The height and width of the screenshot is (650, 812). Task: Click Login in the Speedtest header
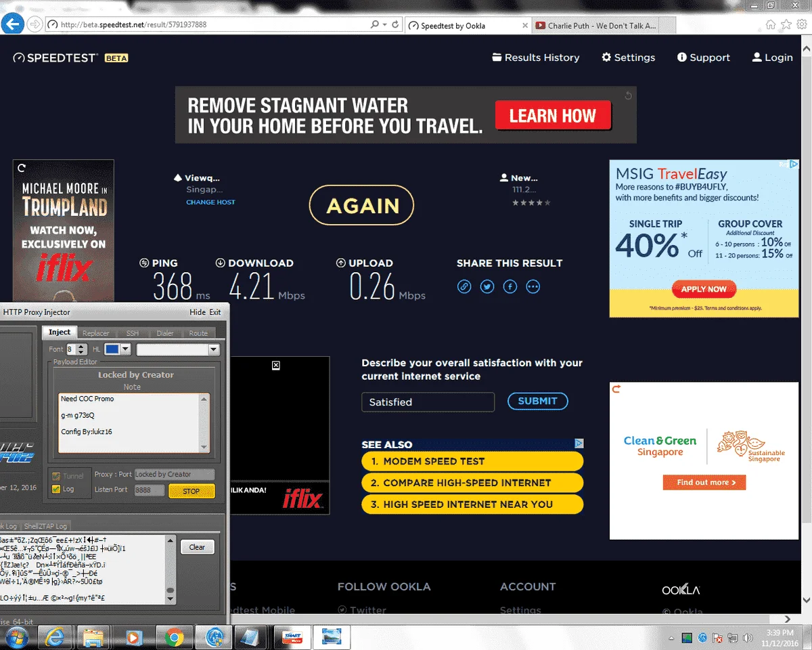(x=773, y=58)
